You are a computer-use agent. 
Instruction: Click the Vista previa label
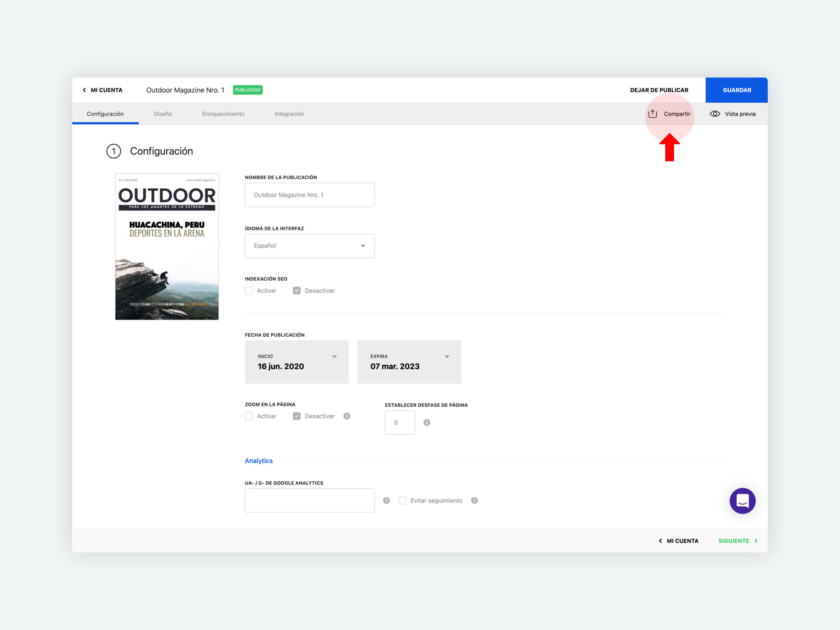[x=740, y=114]
